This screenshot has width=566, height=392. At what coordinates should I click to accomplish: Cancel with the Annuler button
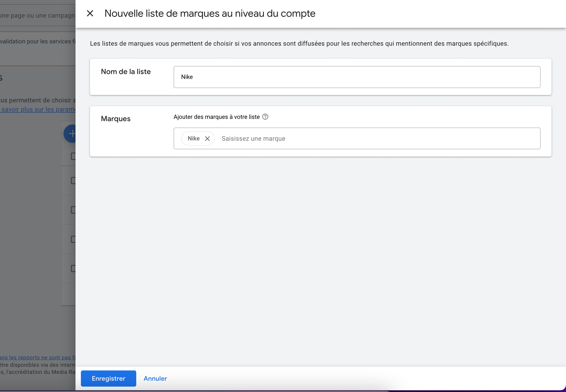point(155,378)
